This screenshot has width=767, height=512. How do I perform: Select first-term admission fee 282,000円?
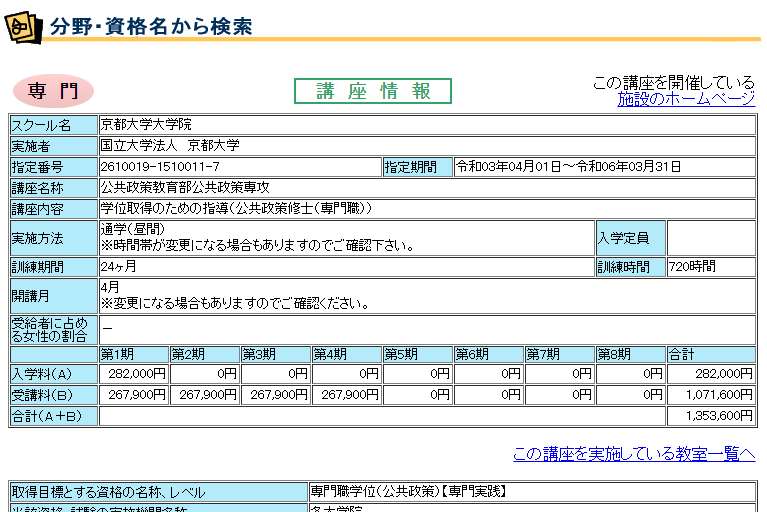(x=137, y=374)
